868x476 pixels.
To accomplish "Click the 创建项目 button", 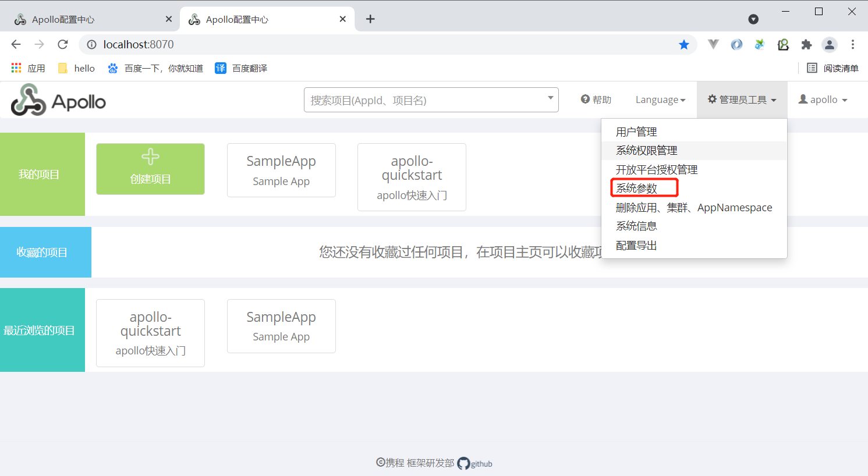I will pyautogui.click(x=150, y=169).
